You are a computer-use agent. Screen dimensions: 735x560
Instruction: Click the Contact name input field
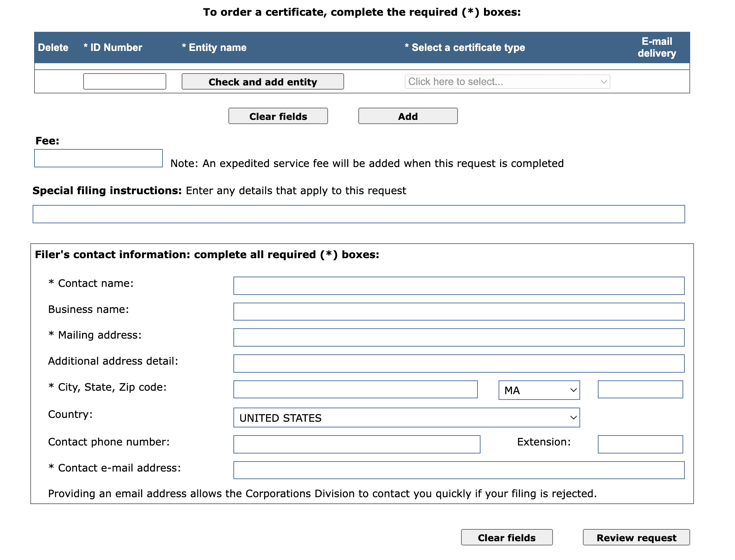coord(459,285)
